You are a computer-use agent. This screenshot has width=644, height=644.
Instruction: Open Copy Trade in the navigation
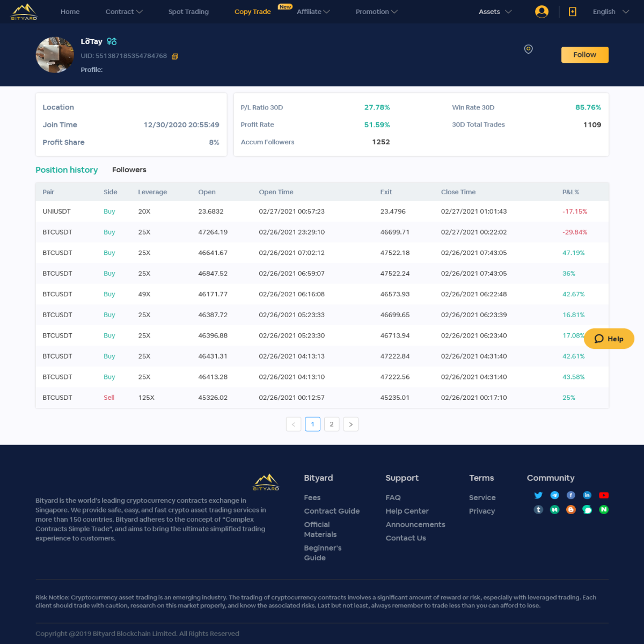point(253,11)
